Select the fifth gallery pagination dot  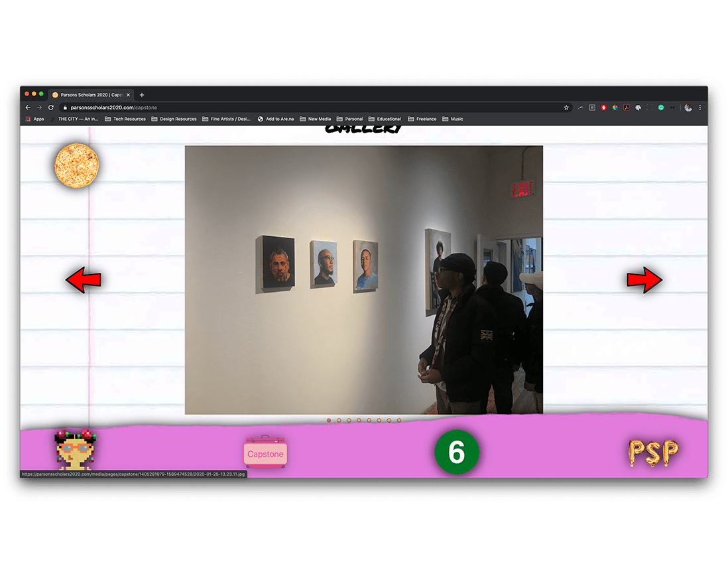tap(369, 421)
